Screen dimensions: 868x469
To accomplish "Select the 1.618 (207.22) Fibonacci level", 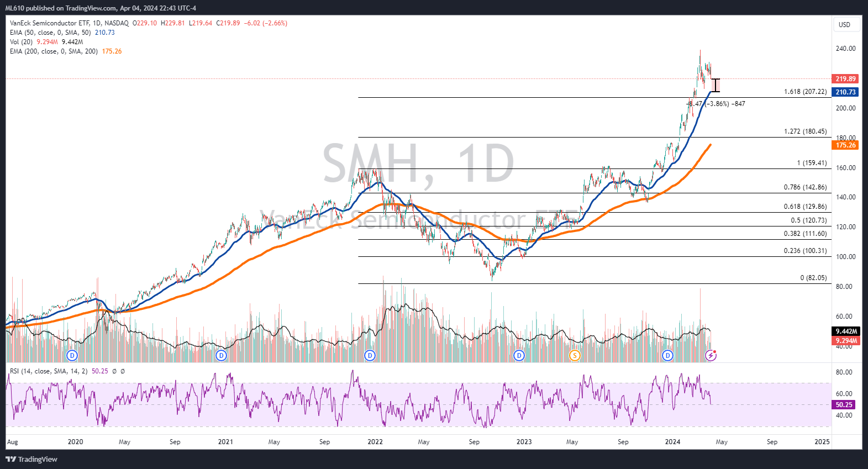I will [x=806, y=92].
